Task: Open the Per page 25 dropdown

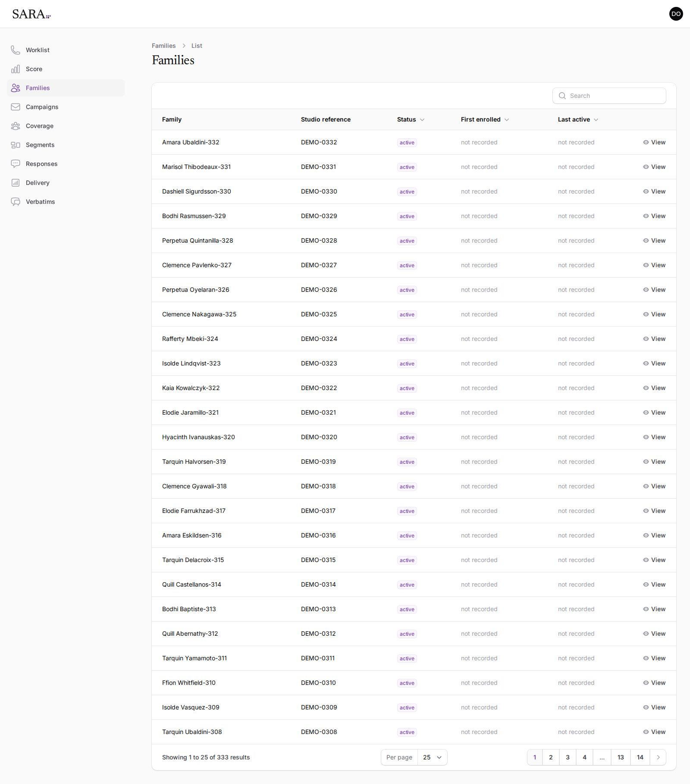Action: click(432, 757)
